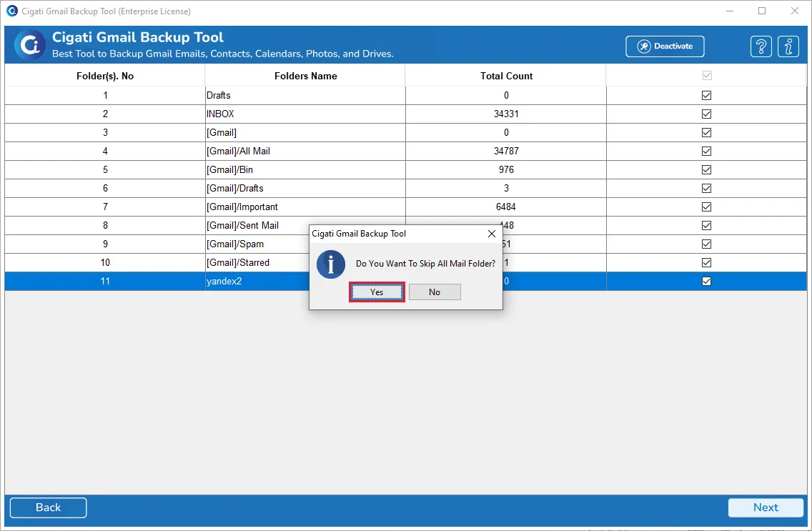Viewport: 812px width, 531px height.
Task: Toggle checkbox for [Gmail]/All Mail
Action: tap(706, 151)
